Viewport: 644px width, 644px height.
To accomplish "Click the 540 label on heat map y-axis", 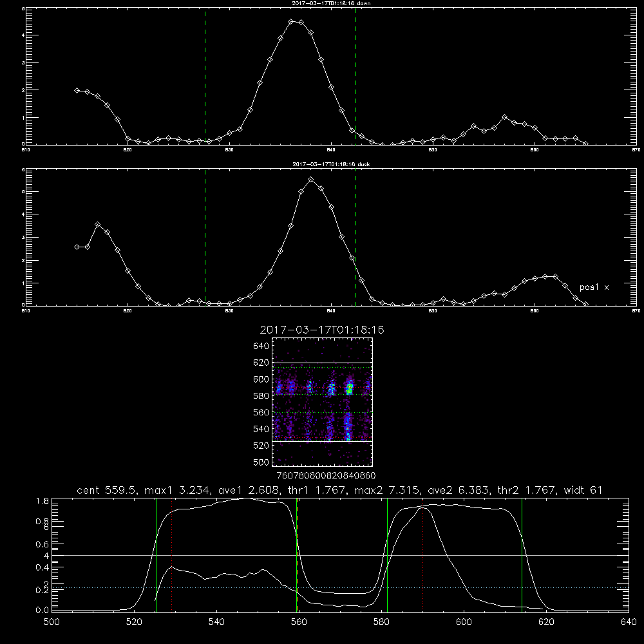I will pyautogui.click(x=261, y=429).
